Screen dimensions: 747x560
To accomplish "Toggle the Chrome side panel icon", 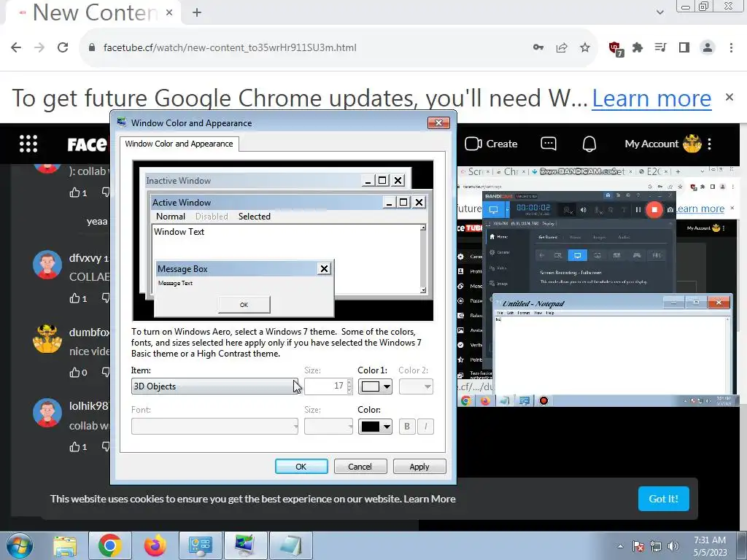I will [684, 47].
